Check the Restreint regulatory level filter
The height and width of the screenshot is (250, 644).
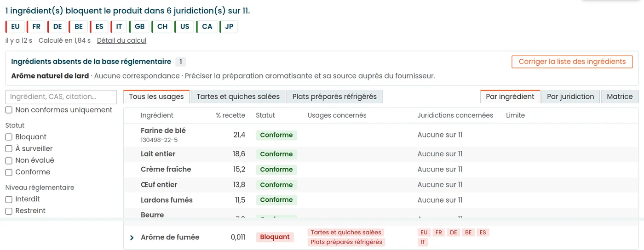9,210
